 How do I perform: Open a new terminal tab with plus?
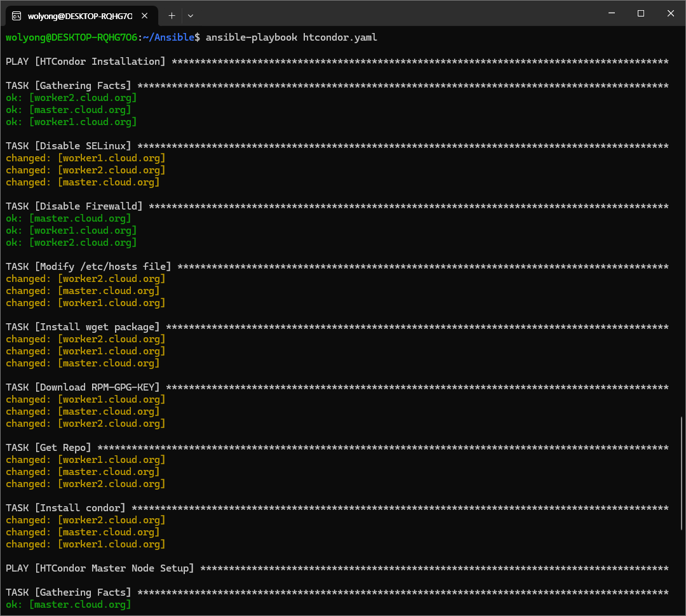click(171, 15)
